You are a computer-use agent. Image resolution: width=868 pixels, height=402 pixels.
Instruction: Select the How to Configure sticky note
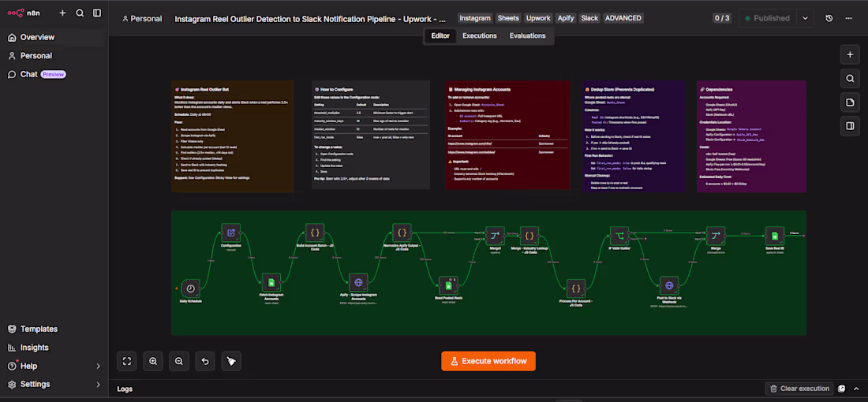click(371, 135)
